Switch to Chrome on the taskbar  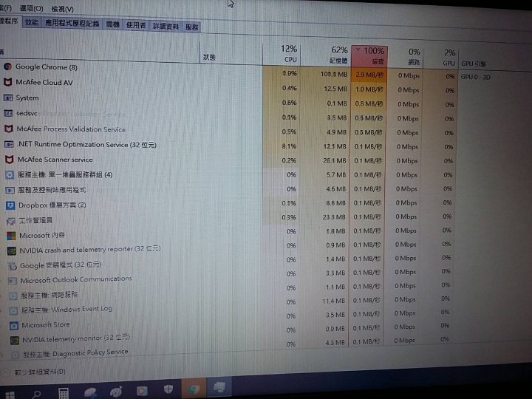194,388
